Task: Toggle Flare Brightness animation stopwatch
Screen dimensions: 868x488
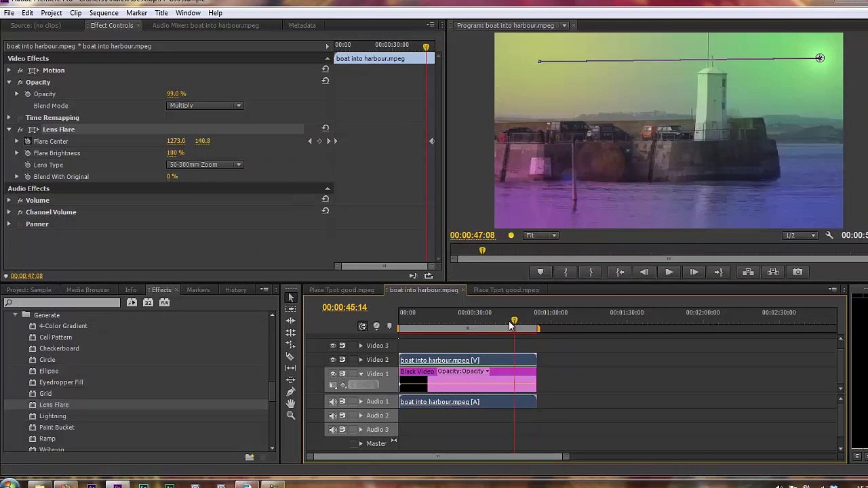Action: 28,153
